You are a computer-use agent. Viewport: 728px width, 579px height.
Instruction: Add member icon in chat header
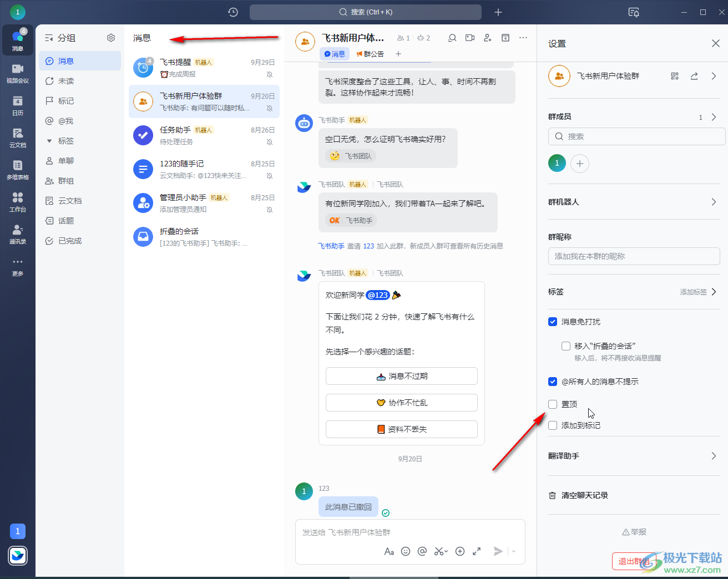point(488,38)
